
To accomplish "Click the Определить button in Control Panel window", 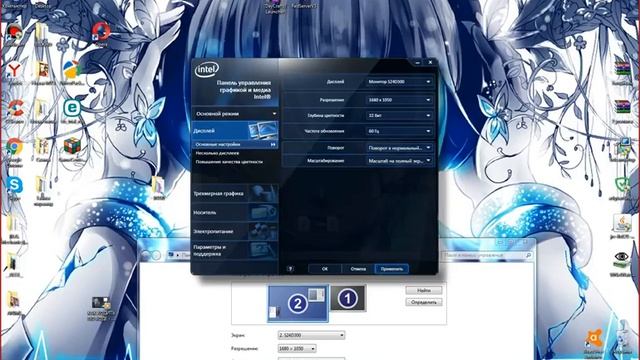I will tap(424, 302).
